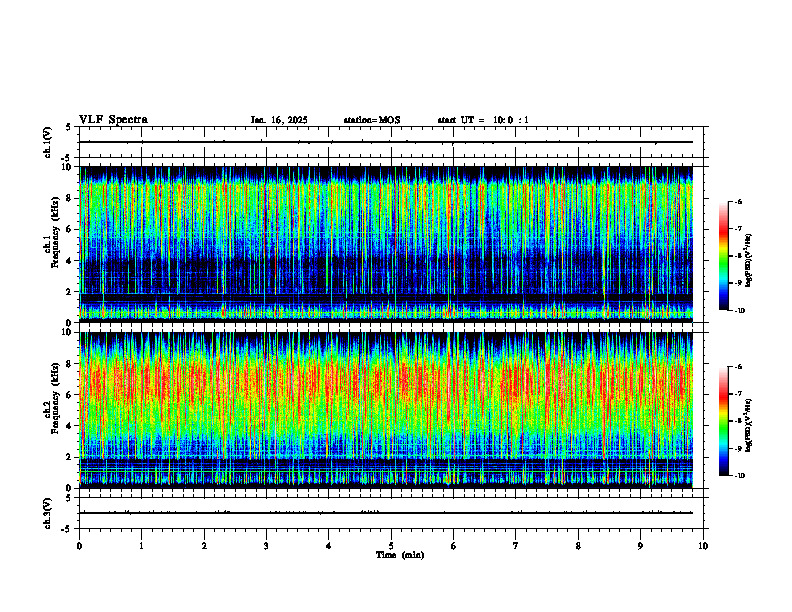Screen dimensions: 792x612
Task: Click the "ch.3(V)" waveform axis label
Action: pos(48,513)
